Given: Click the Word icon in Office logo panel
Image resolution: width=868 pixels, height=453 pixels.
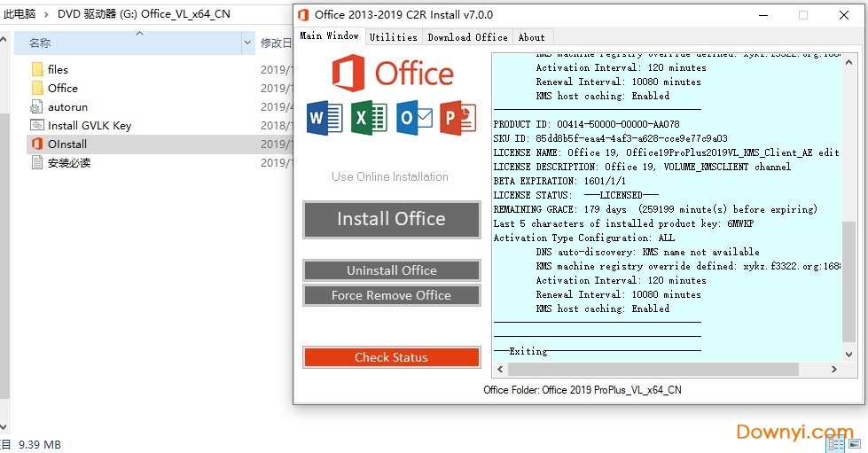Looking at the screenshot, I should (324, 119).
